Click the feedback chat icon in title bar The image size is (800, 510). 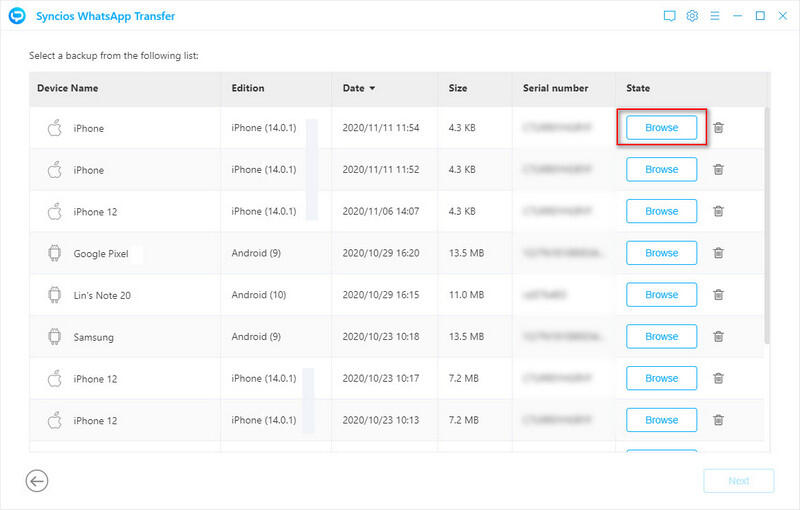tap(669, 16)
